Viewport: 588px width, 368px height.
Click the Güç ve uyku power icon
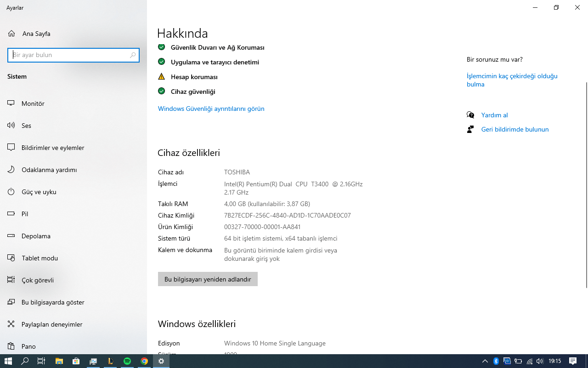[11, 192]
